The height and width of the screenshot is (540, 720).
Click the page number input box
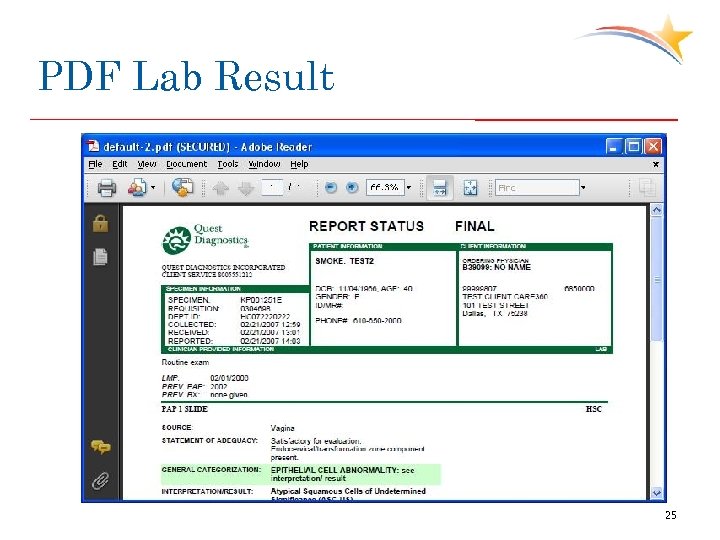point(272,188)
